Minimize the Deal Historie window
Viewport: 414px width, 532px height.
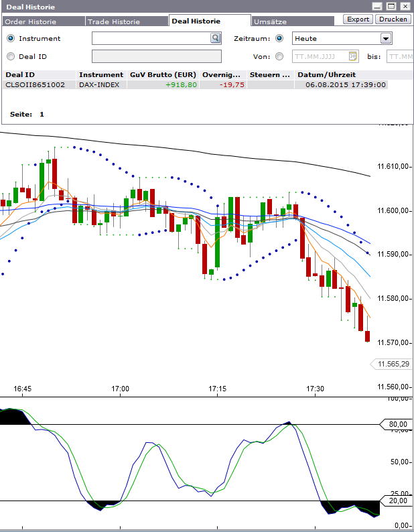pos(377,6)
